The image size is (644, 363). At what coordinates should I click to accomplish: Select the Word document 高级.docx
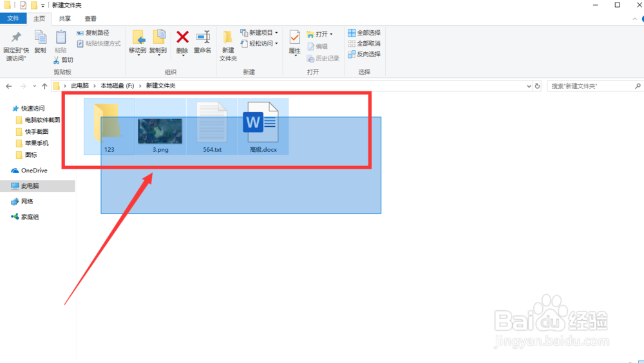263,127
